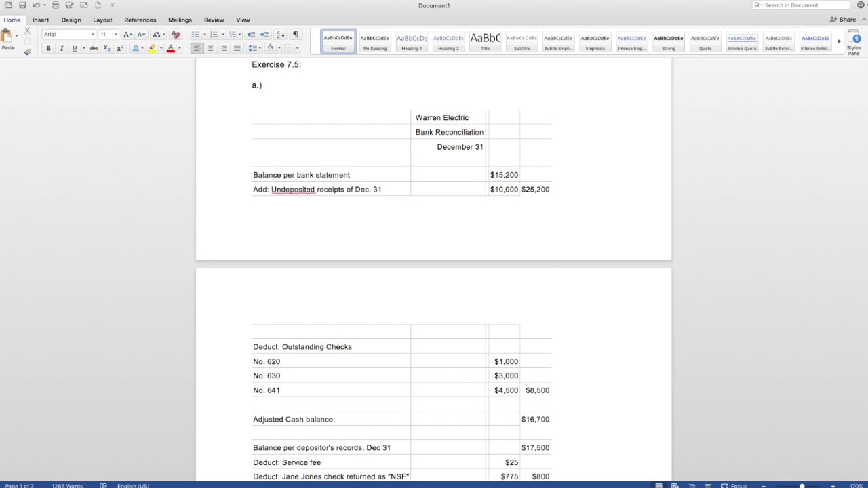868x488 pixels.
Task: Switch to the Design tab
Action: tap(71, 20)
